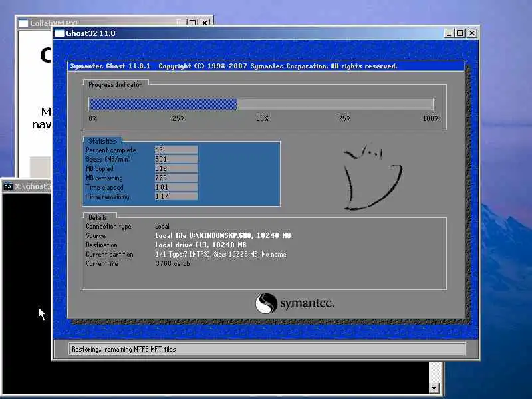Maximize the CollabVM window behind Ghost
Image resolution: width=532 pixels, height=399 pixels.
192,23
